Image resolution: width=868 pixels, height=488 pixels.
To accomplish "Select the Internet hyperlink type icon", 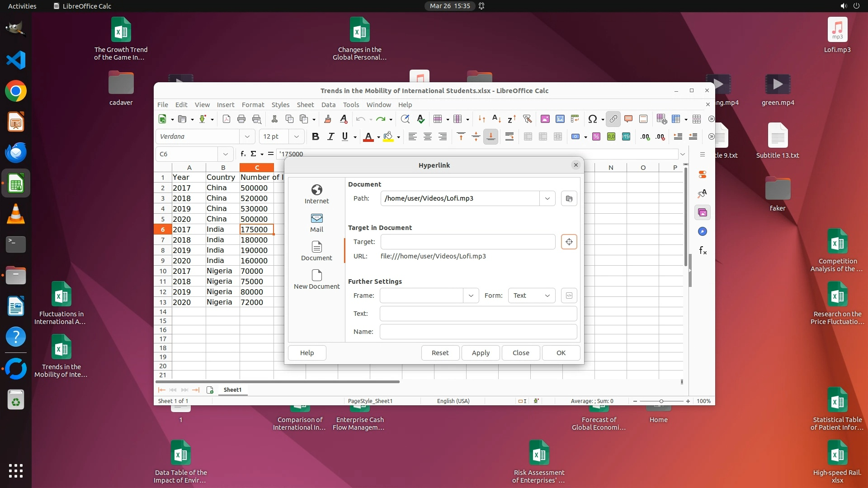I will pyautogui.click(x=316, y=194).
